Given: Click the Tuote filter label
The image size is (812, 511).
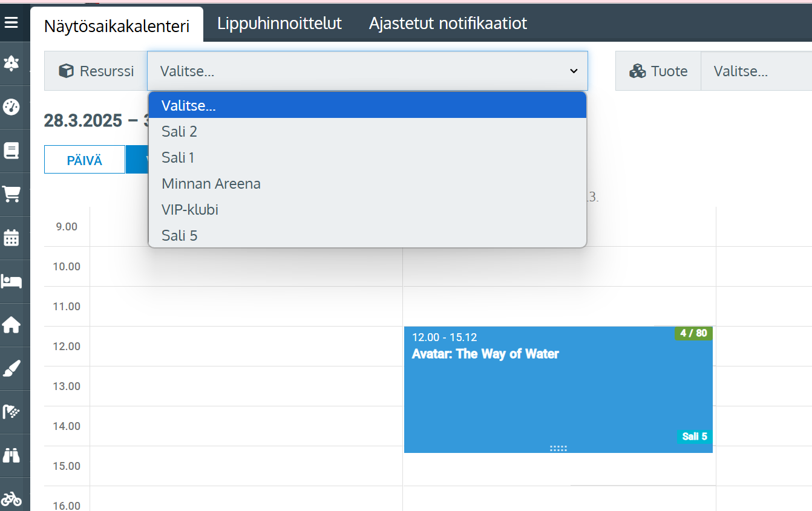Looking at the screenshot, I should click(x=669, y=71).
